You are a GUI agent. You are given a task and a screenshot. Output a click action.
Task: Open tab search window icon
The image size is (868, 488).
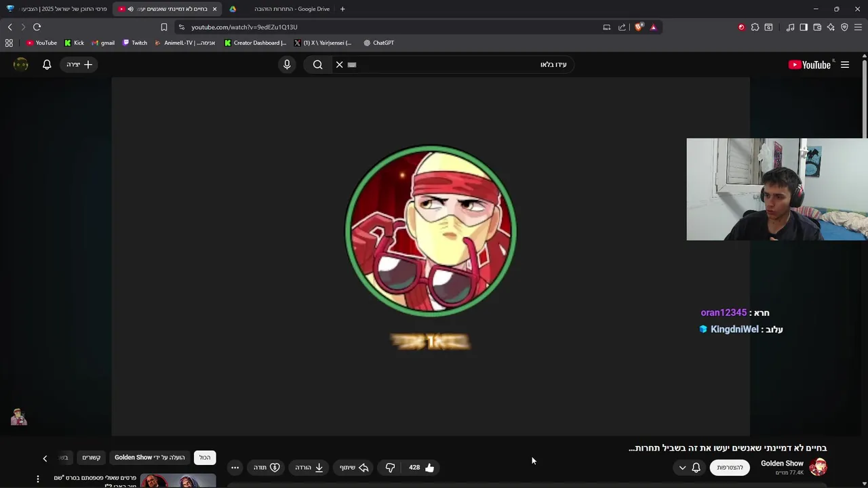pos(768,27)
